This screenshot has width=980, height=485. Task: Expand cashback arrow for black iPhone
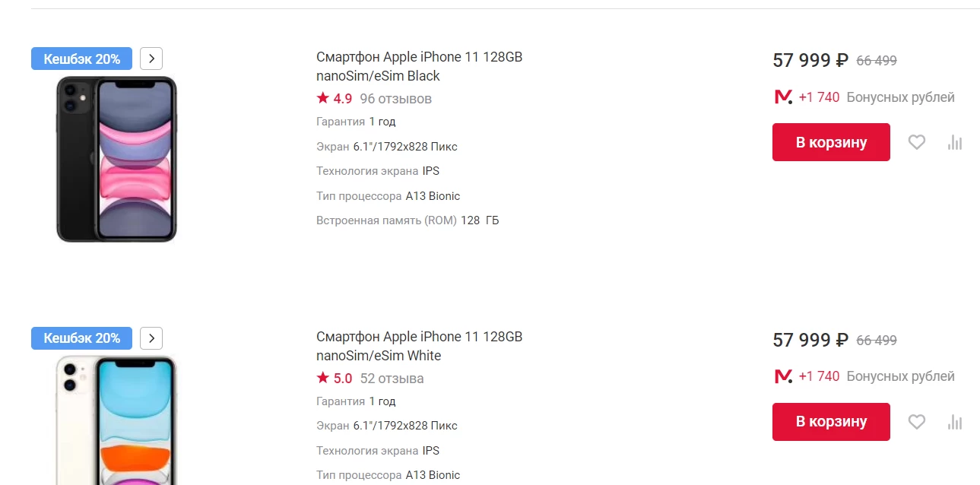coord(151,59)
